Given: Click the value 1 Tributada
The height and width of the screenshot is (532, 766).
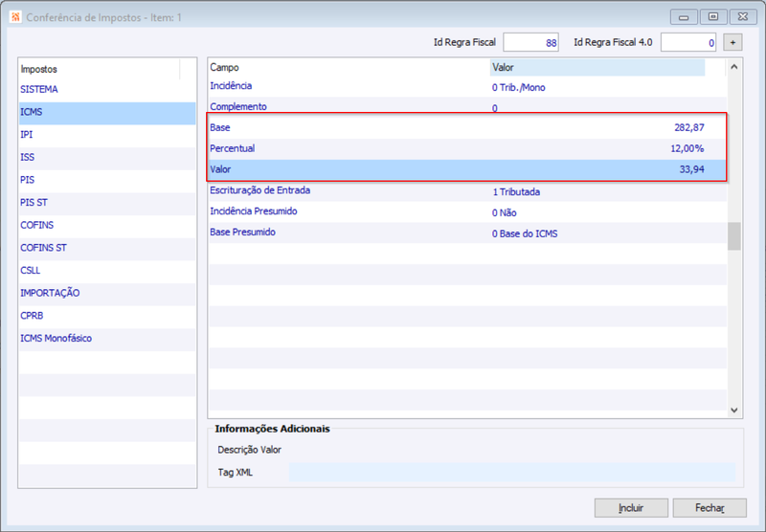Looking at the screenshot, I should pyautogui.click(x=516, y=192).
